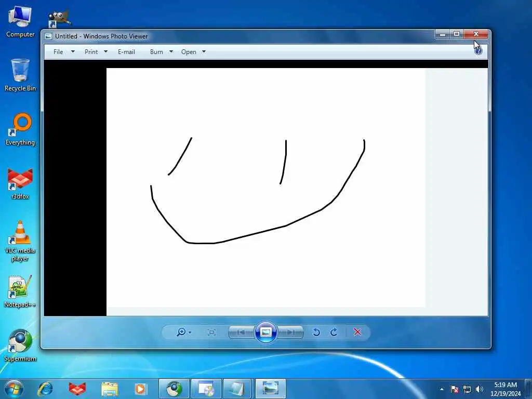Show hidden system tray icons

[442, 389]
